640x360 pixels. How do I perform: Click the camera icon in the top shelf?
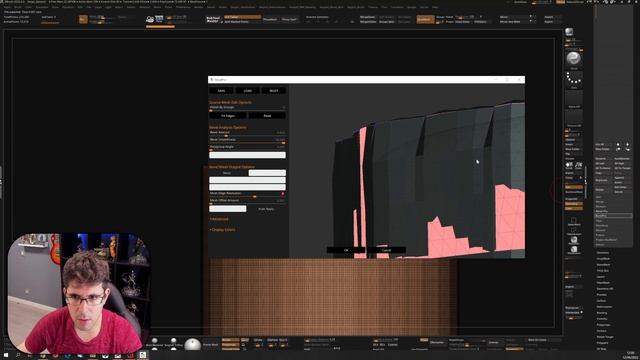pyautogui.click(x=150, y=19)
